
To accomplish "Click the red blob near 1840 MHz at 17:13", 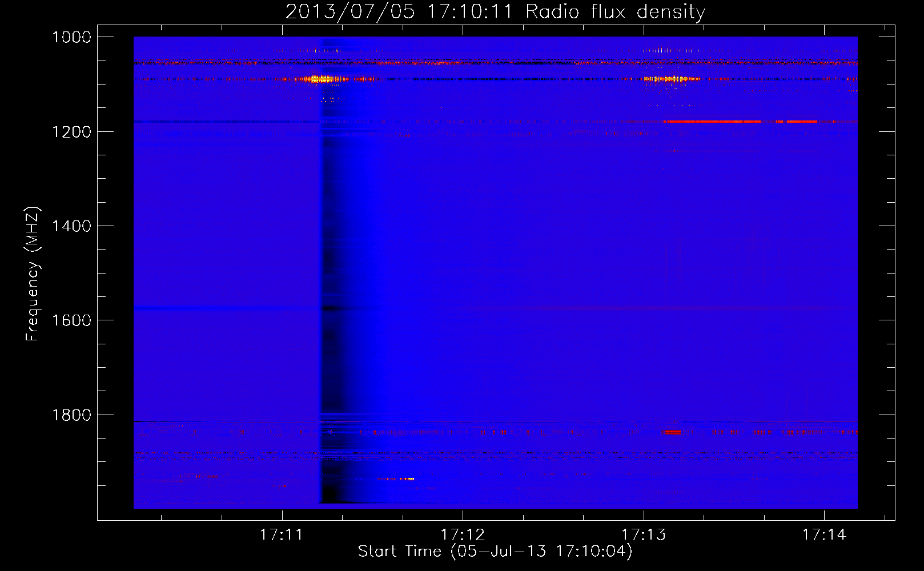I will [673, 433].
